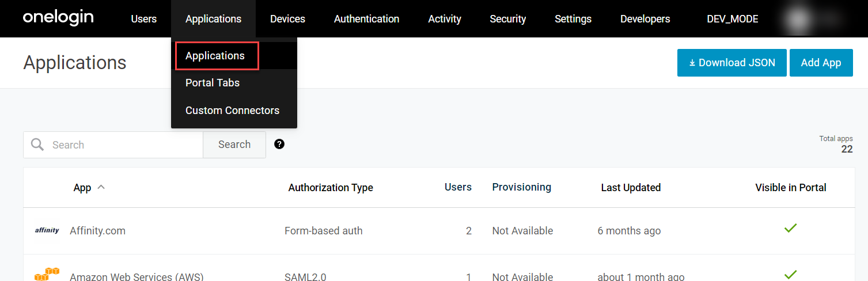Click the about 1 month ago cell
Viewport: 868px width, 281px height.
pyautogui.click(x=641, y=276)
